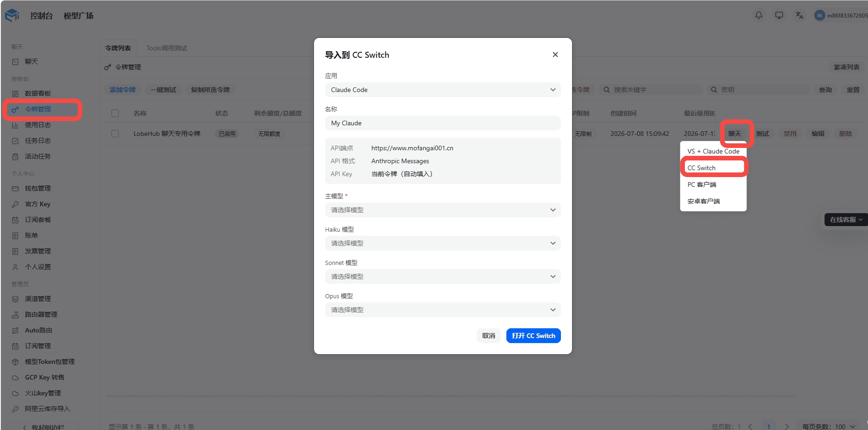Choose VS + Claude Code menu entry
The image size is (868, 430).
pos(713,151)
